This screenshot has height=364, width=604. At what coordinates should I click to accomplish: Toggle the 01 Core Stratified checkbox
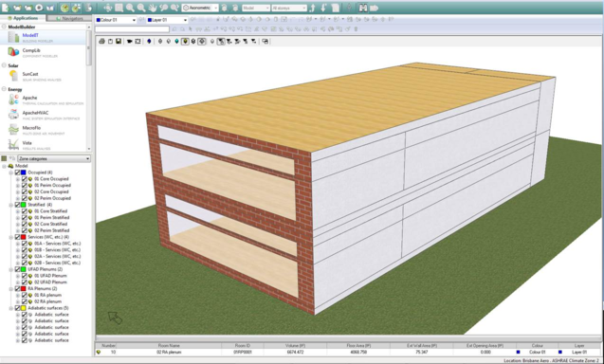coord(25,211)
